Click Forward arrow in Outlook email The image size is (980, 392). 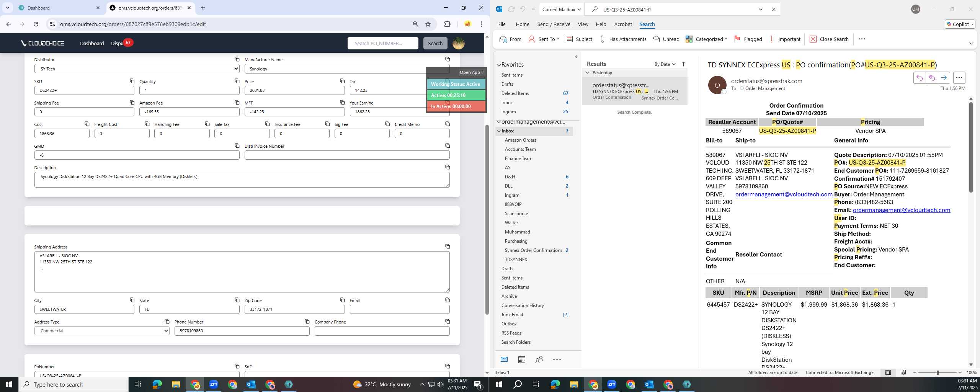coord(944,78)
